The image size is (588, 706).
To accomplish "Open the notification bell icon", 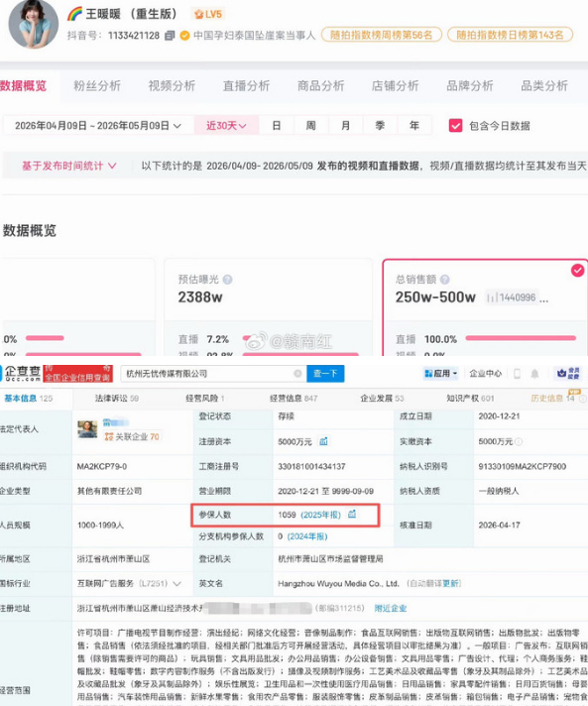I will 534,373.
